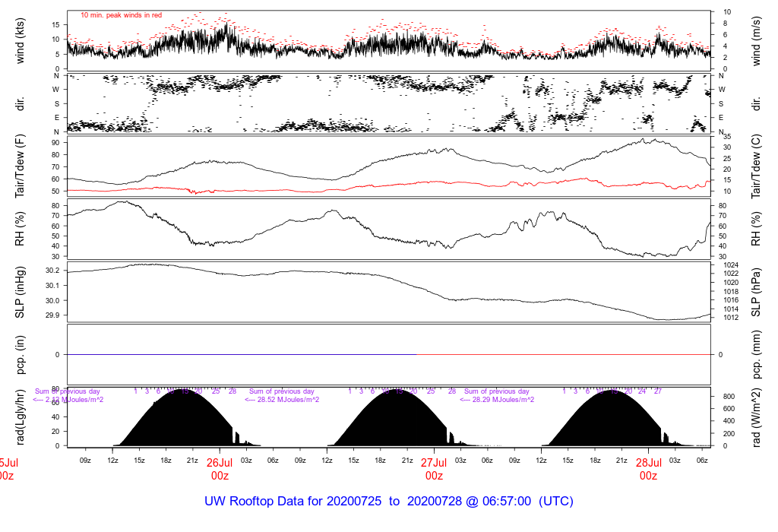Click the SLP (inHg) axis label

pyautogui.click(x=21, y=293)
